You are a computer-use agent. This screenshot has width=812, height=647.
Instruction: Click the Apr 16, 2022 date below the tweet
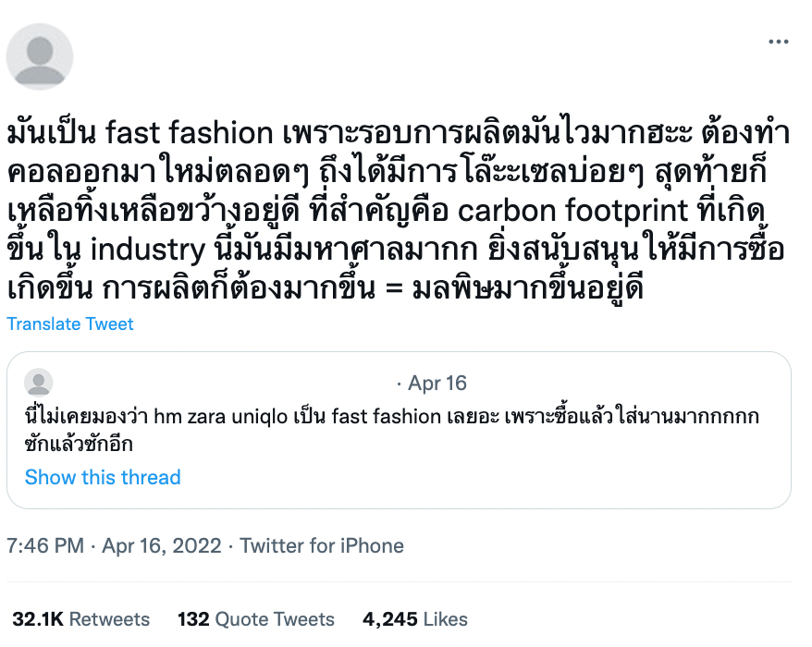pyautogui.click(x=163, y=545)
